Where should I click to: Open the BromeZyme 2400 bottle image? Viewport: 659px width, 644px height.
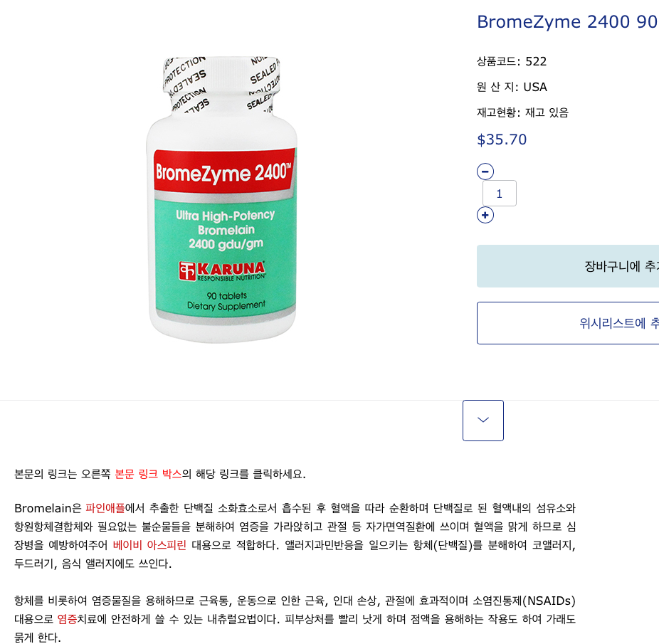pos(222,200)
